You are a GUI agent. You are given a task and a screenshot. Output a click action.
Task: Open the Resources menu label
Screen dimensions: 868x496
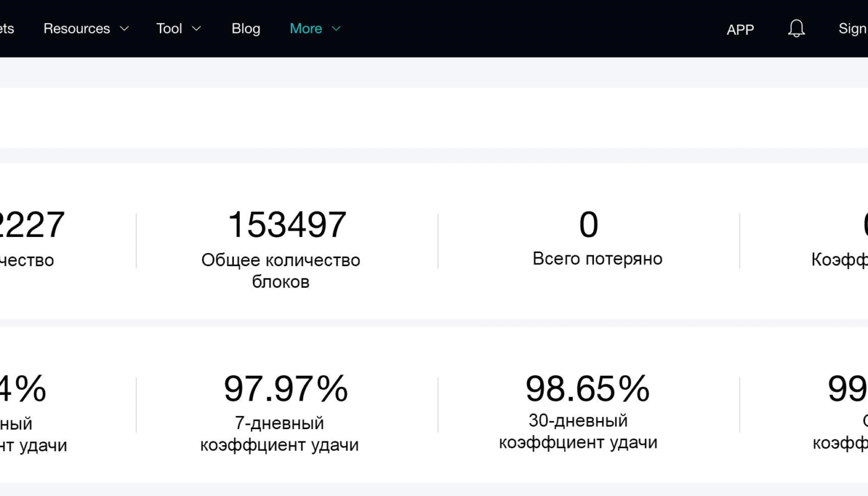point(76,29)
